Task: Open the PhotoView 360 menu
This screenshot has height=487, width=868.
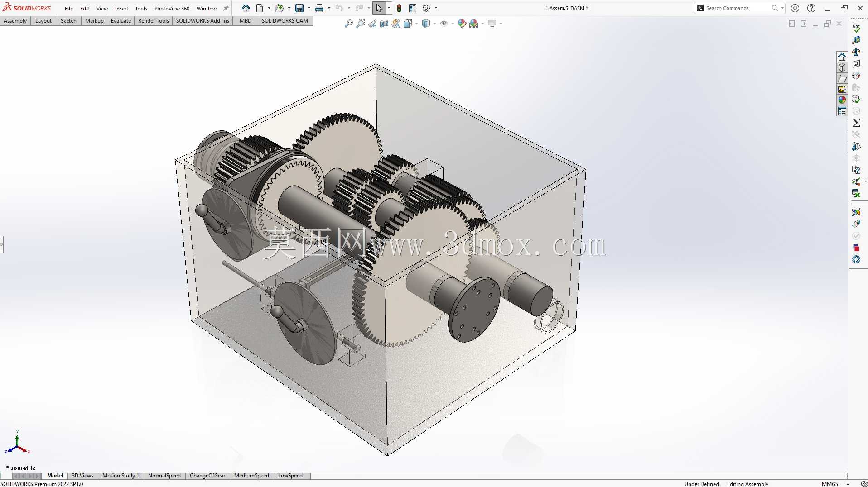Action: 172,9
